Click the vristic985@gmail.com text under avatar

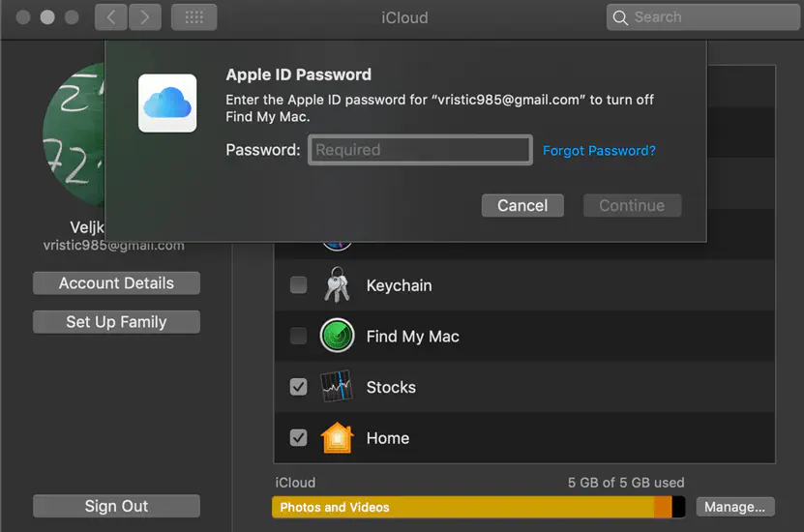tap(114, 246)
